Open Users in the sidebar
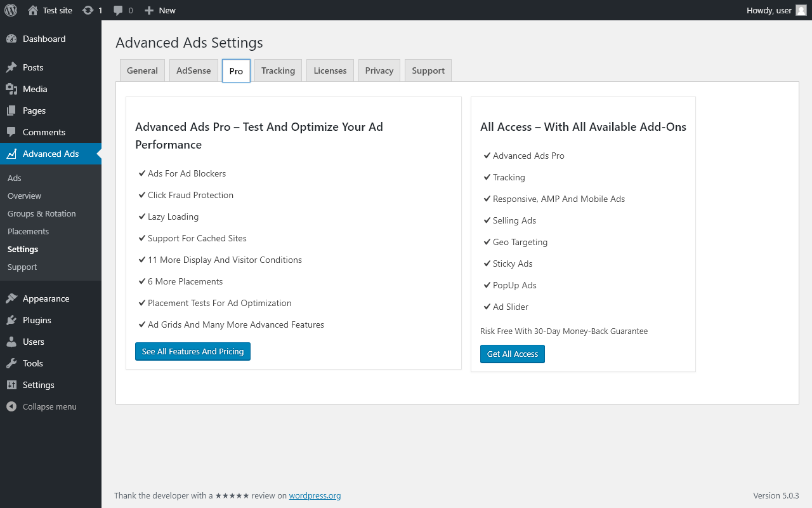812x508 pixels. [x=34, y=342]
